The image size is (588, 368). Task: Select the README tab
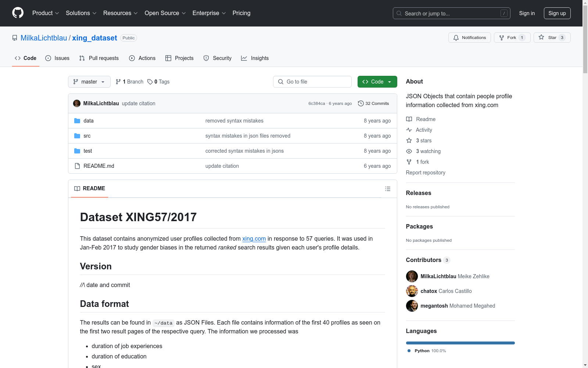coord(90,188)
